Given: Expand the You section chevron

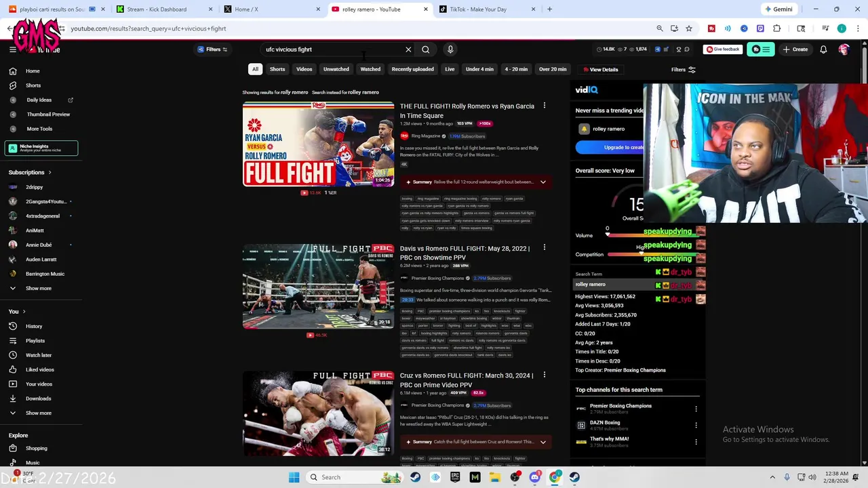Looking at the screenshot, I should pyautogui.click(x=24, y=312).
